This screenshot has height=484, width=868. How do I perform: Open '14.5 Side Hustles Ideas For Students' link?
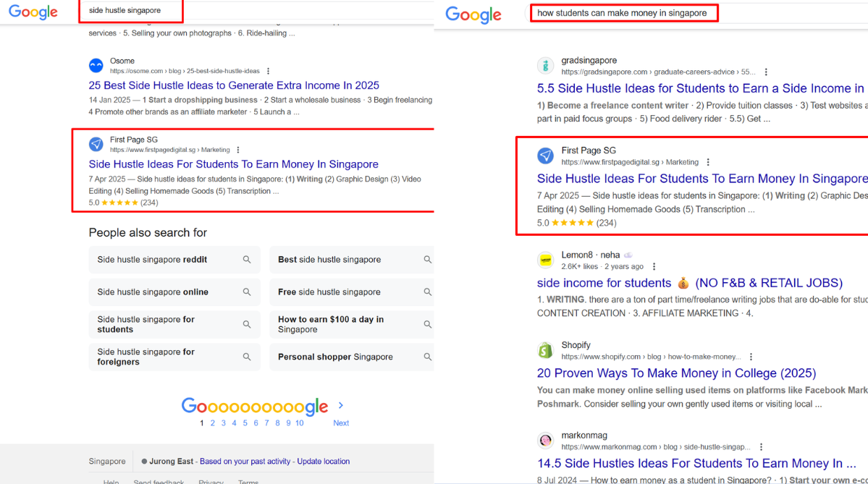(696, 464)
